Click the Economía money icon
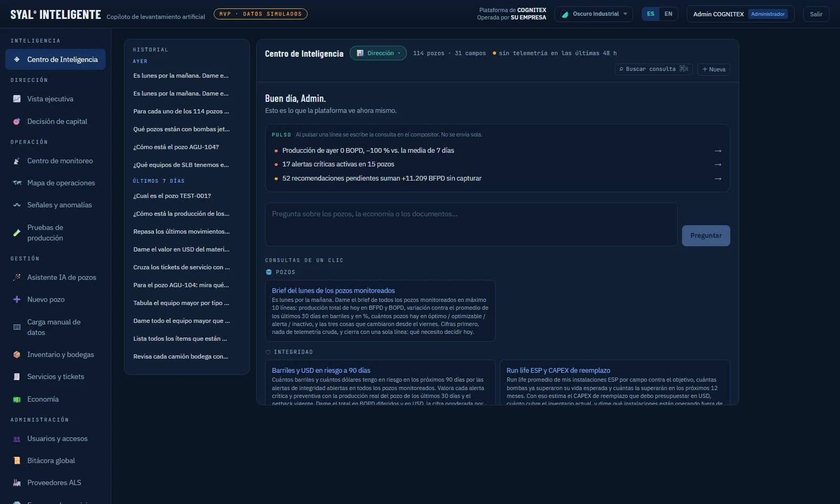The image size is (840, 504). click(17, 399)
